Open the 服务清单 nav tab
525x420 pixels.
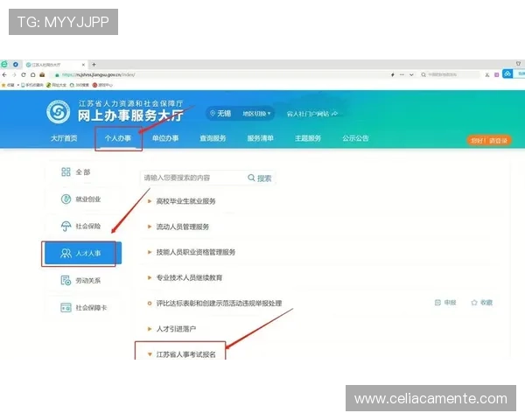tap(261, 138)
